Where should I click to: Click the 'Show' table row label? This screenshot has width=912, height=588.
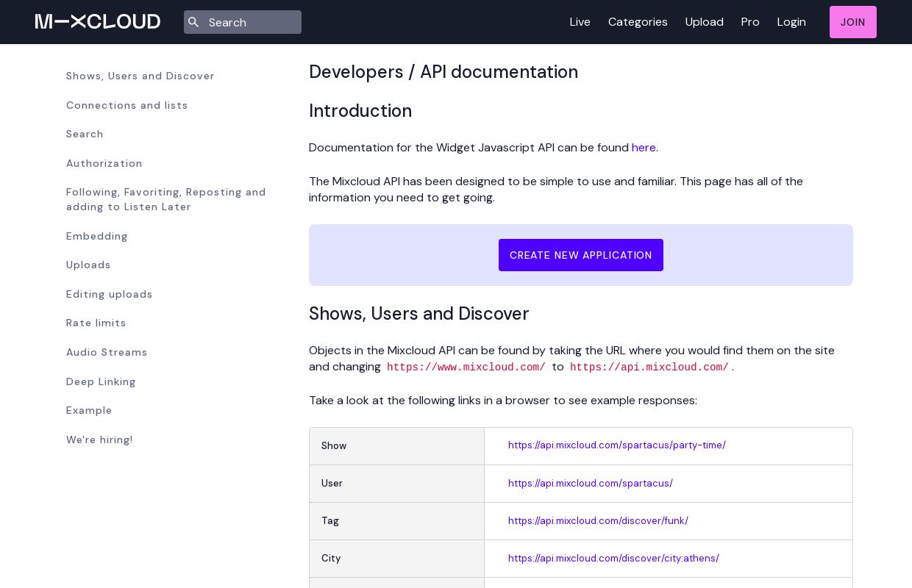pyautogui.click(x=334, y=446)
